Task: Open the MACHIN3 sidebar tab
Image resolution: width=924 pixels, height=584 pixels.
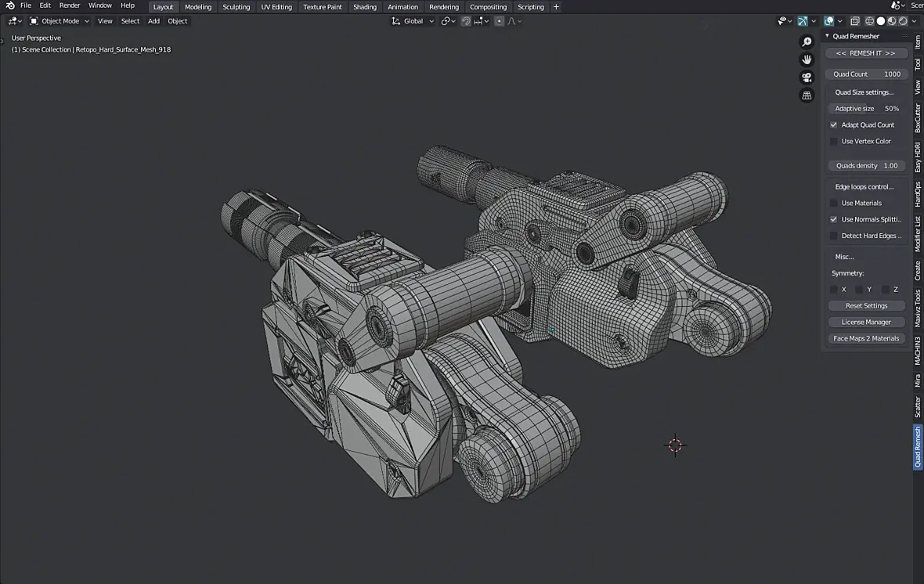Action: point(918,351)
